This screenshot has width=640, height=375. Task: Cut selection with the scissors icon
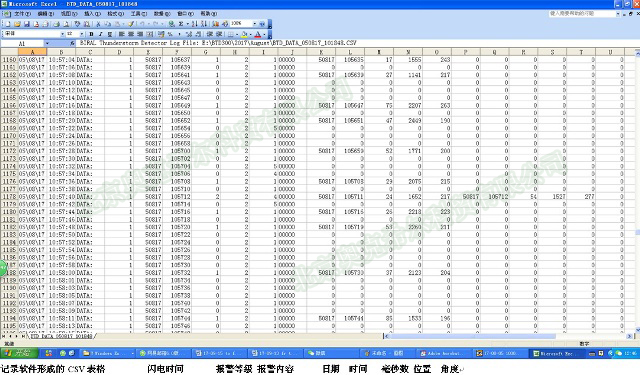(x=98, y=24)
